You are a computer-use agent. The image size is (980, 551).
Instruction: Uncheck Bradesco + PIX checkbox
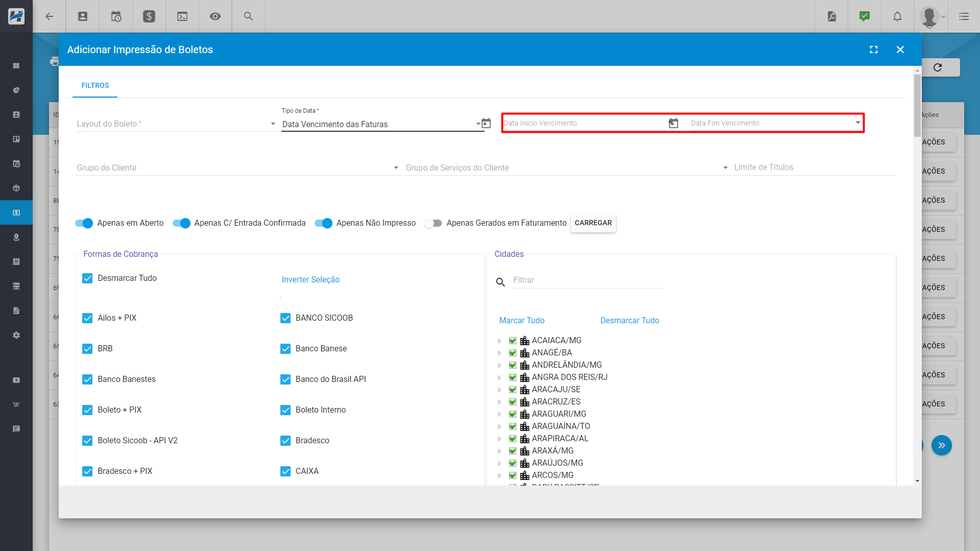coord(87,471)
